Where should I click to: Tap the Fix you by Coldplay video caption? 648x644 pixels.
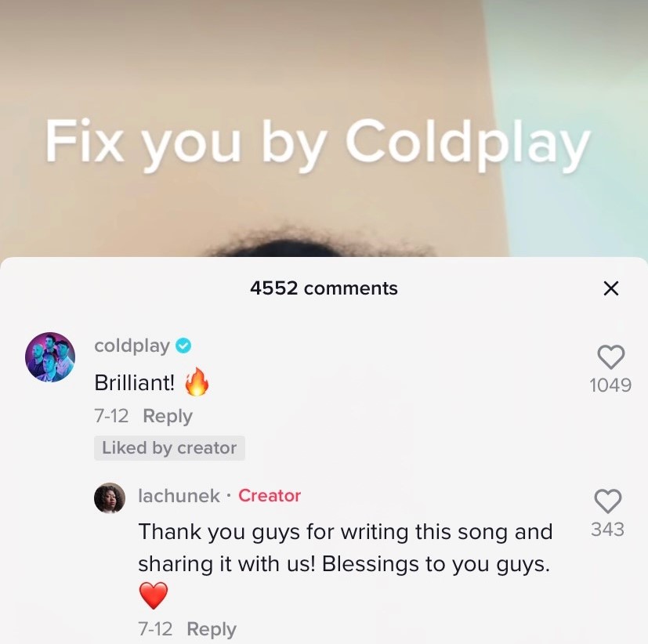coord(317,143)
